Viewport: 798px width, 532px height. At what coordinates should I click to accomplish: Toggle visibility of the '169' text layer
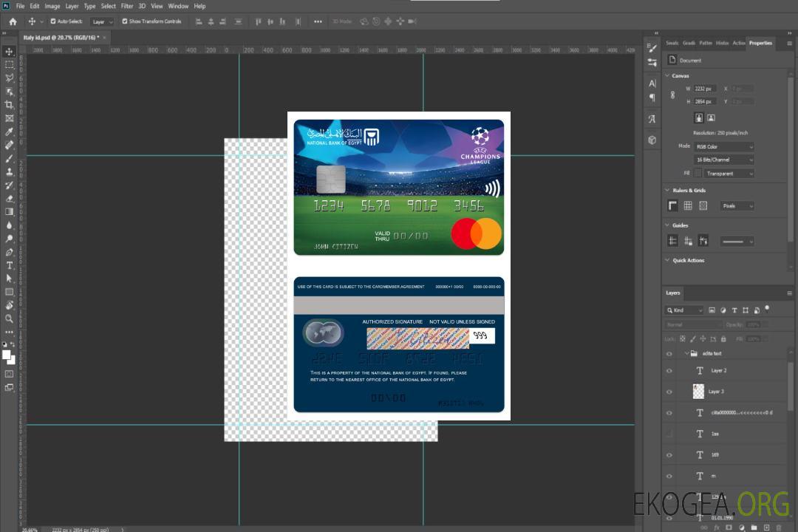(x=669, y=455)
